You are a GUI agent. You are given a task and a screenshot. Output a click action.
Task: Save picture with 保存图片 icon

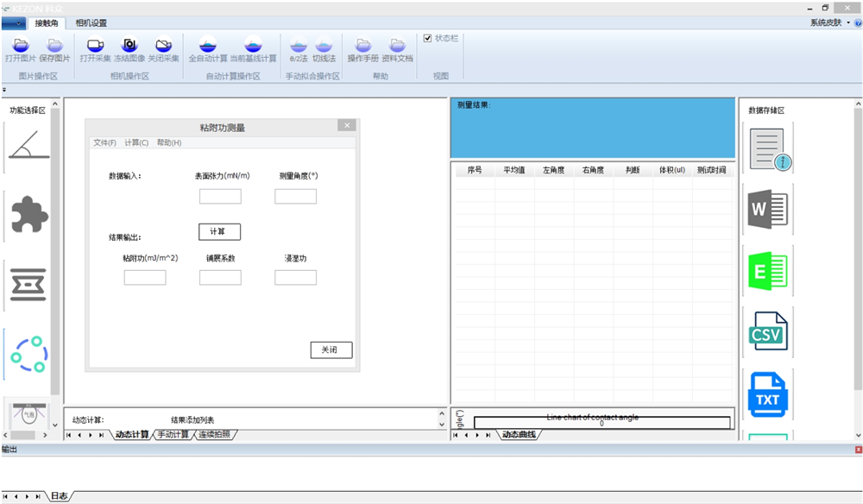click(x=54, y=50)
